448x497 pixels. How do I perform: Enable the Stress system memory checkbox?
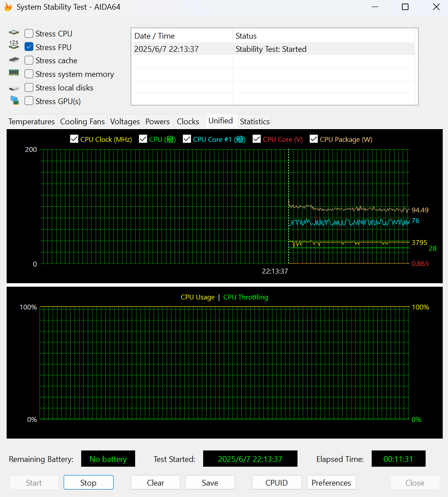pyautogui.click(x=29, y=74)
